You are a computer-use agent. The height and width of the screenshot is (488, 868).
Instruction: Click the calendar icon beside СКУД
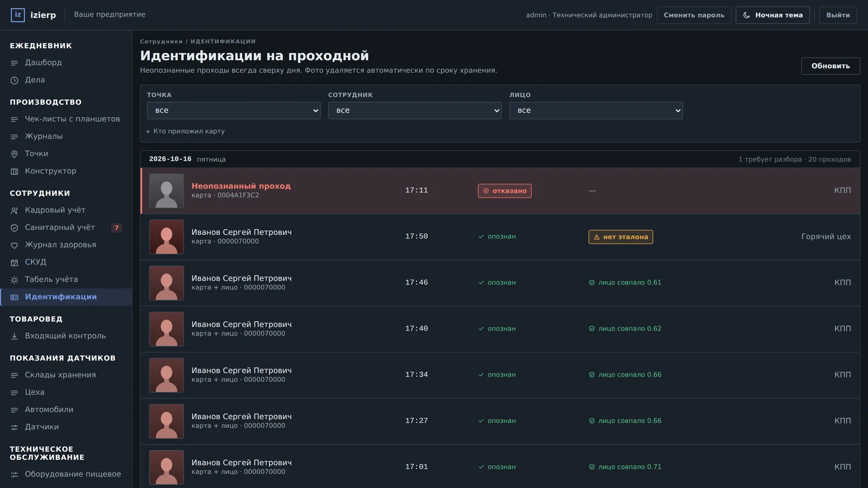[15, 262]
